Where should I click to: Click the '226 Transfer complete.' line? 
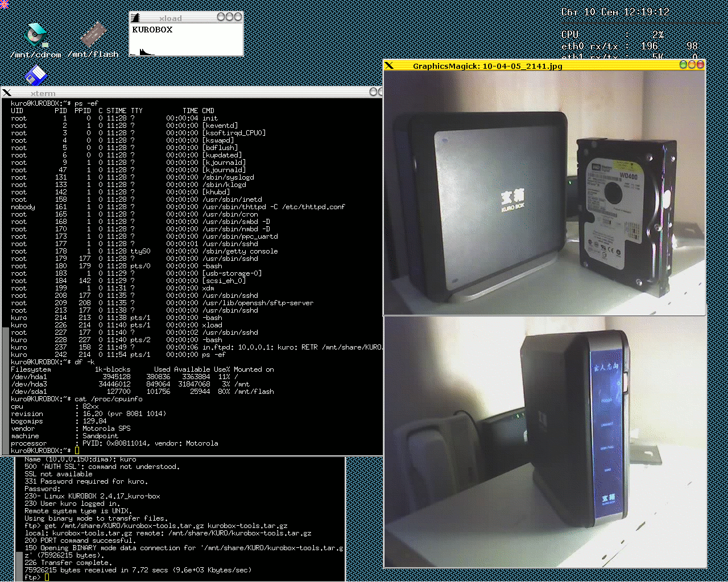[68, 563]
